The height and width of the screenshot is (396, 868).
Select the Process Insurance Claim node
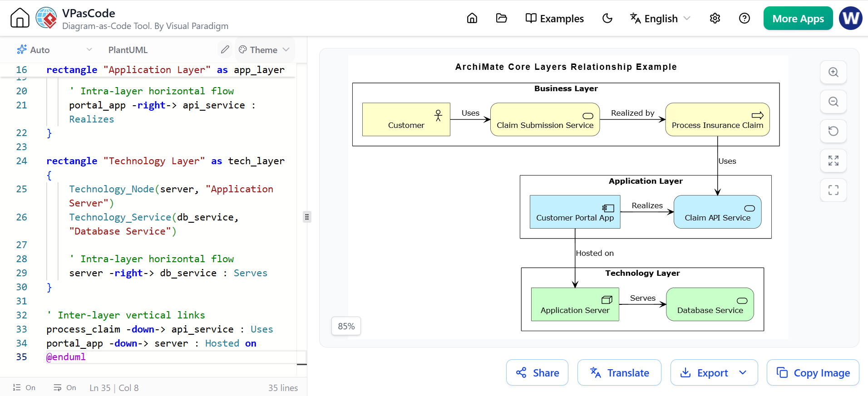(717, 119)
